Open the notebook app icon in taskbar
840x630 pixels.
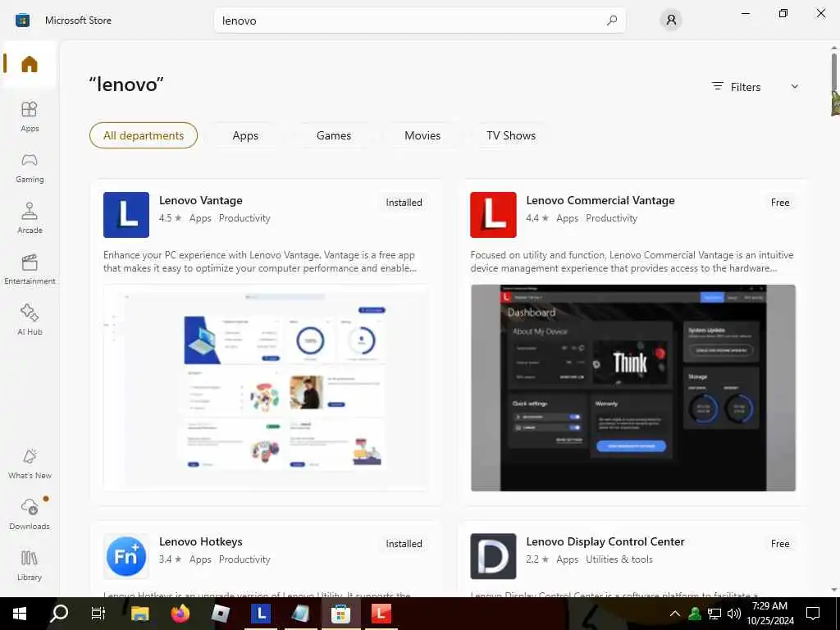click(300, 614)
